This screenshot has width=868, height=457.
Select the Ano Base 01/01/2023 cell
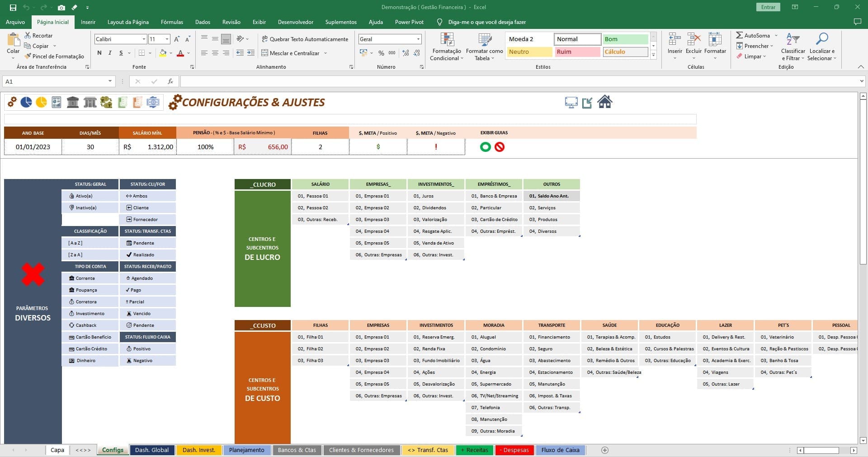[x=33, y=147]
